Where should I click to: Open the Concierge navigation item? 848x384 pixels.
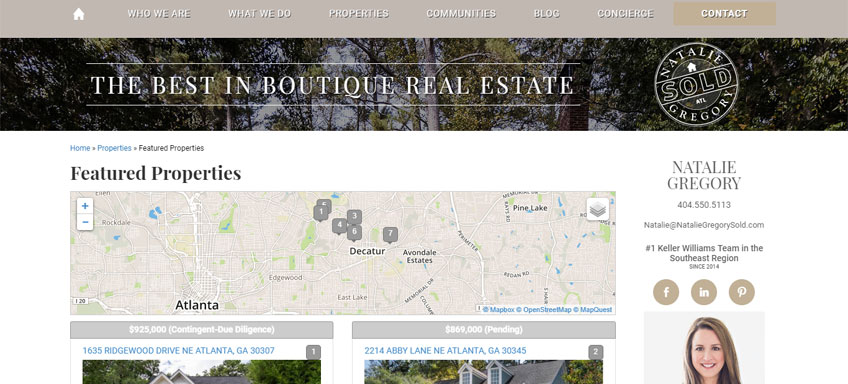[x=625, y=14]
